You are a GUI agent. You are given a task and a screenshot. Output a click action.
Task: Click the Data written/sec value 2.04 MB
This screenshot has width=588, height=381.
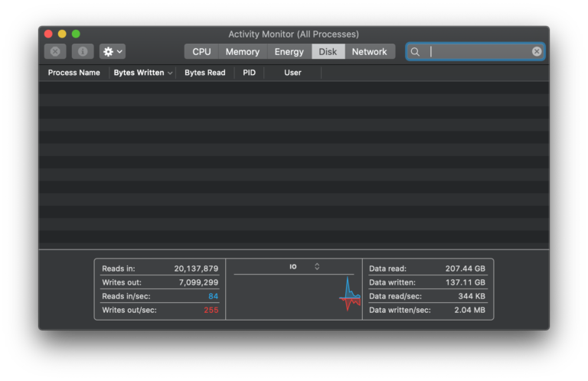click(469, 310)
